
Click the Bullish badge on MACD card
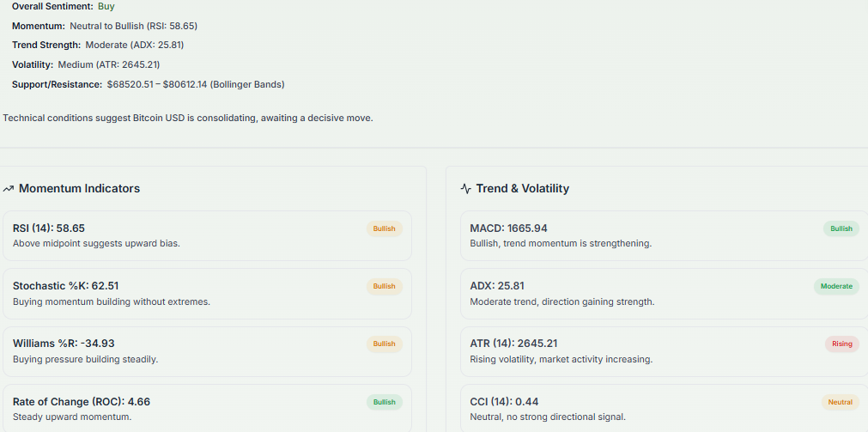click(x=841, y=228)
